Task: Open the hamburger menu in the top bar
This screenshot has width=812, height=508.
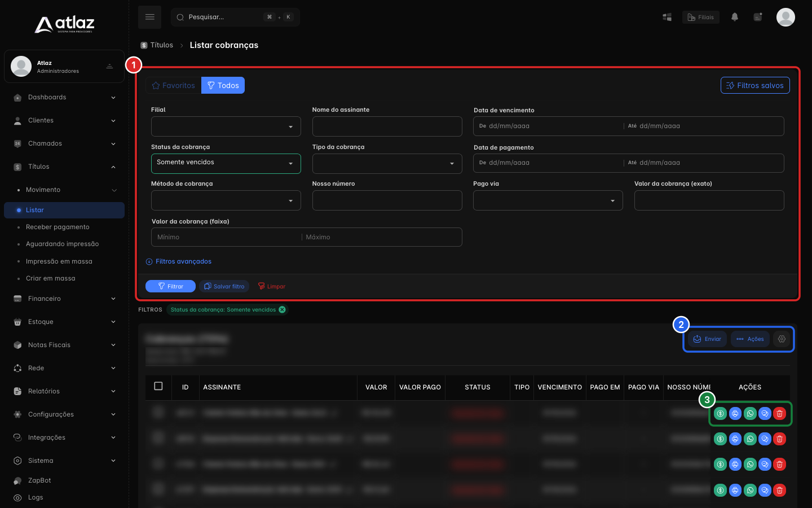Action: pos(149,17)
